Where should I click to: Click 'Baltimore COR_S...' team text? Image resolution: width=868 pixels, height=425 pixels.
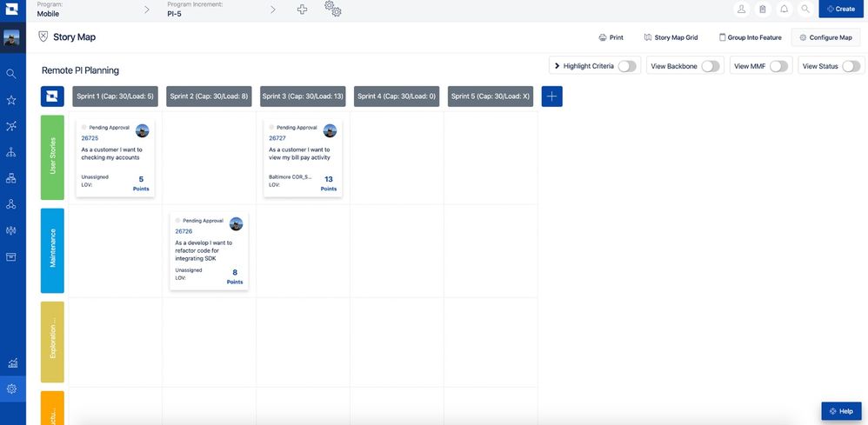[290, 177]
